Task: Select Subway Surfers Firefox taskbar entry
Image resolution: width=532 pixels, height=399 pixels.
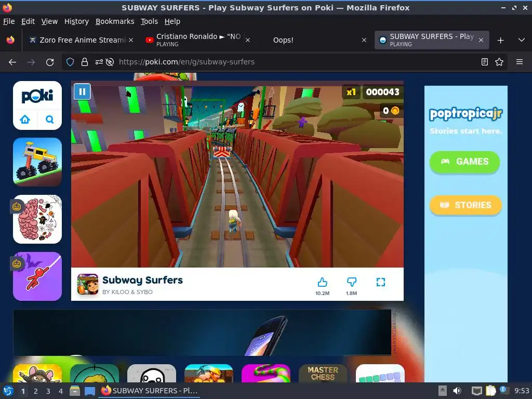Action: click(149, 391)
